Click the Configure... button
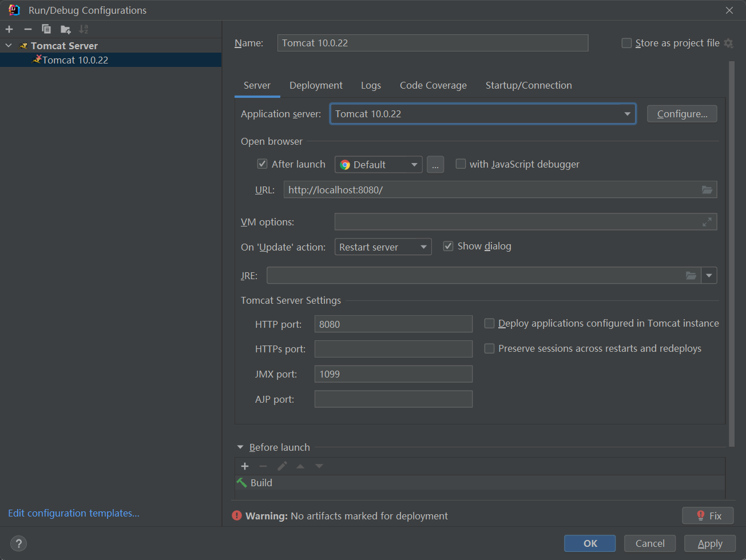746x560 pixels. (682, 114)
